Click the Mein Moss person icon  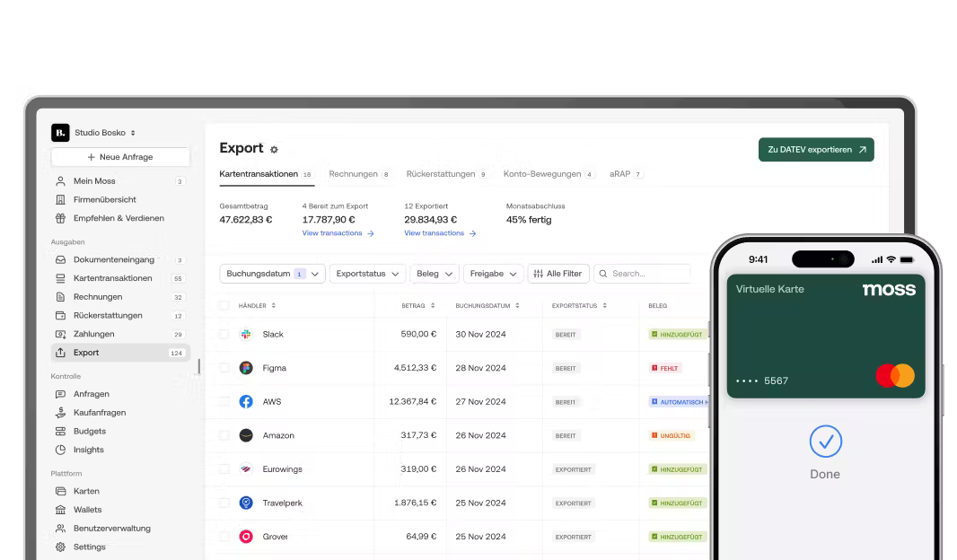60,181
